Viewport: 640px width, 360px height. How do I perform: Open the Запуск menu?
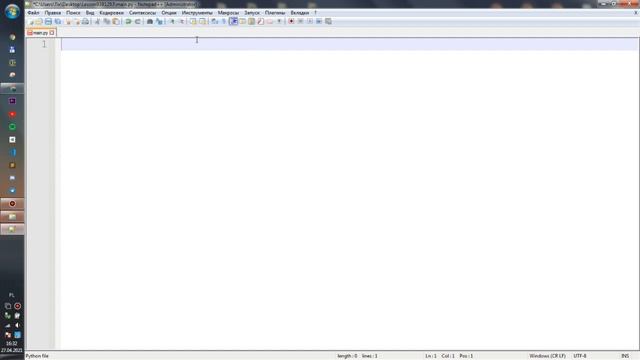pyautogui.click(x=252, y=13)
